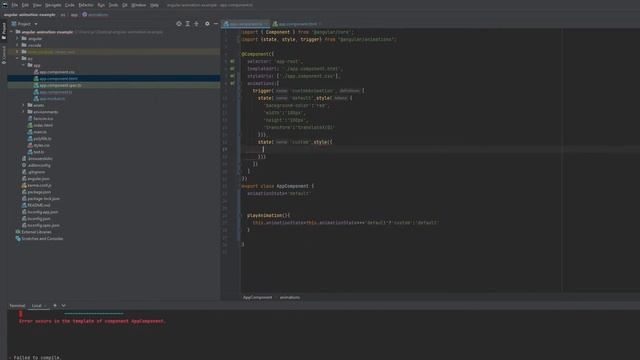Select README.md in project tree
This screenshot has height=360, width=640.
[x=39, y=205]
